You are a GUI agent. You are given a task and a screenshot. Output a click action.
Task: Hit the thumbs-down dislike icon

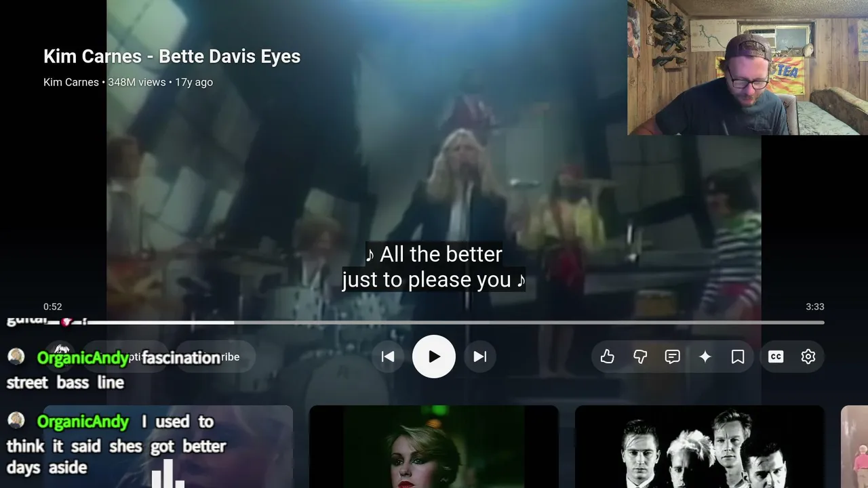(640, 357)
